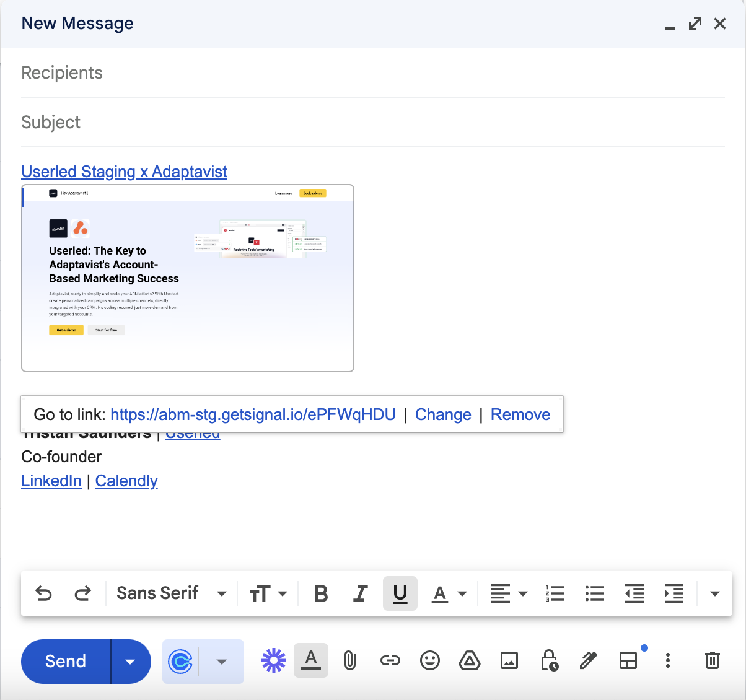
Task: Attach a file with the paperclip icon
Action: point(350,661)
